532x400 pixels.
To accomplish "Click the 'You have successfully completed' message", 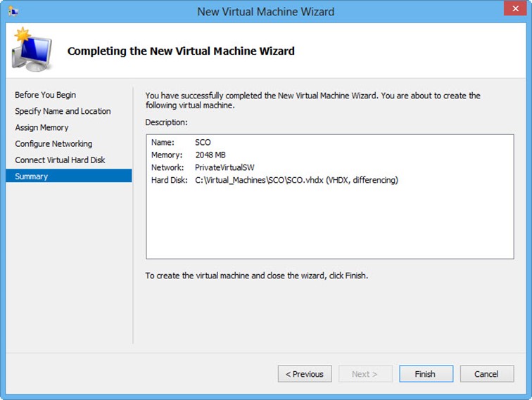I will pyautogui.click(x=313, y=101).
